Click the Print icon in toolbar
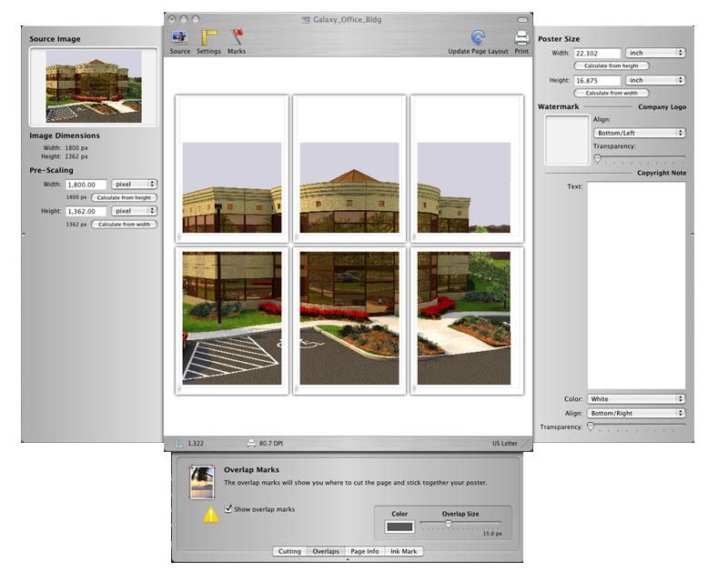 [x=521, y=37]
